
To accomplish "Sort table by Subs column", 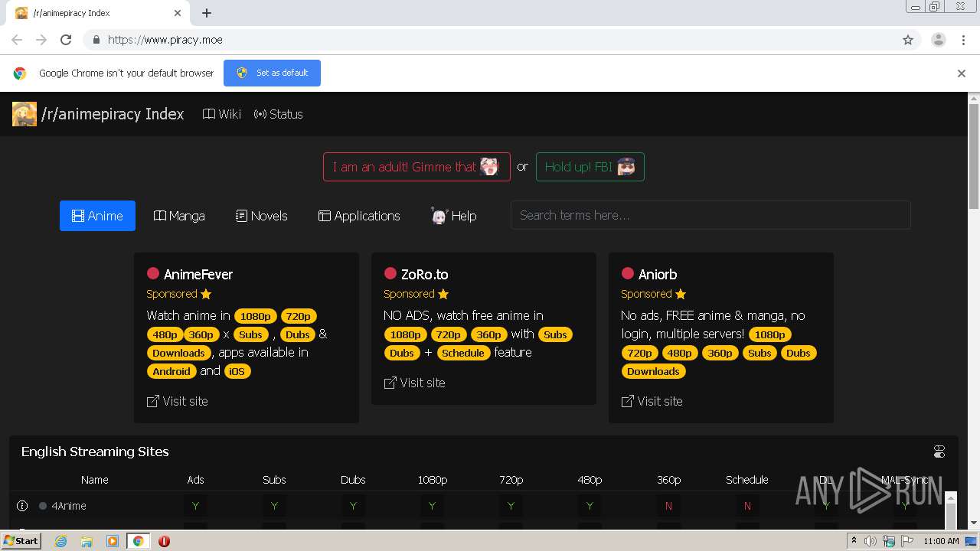I will [274, 480].
